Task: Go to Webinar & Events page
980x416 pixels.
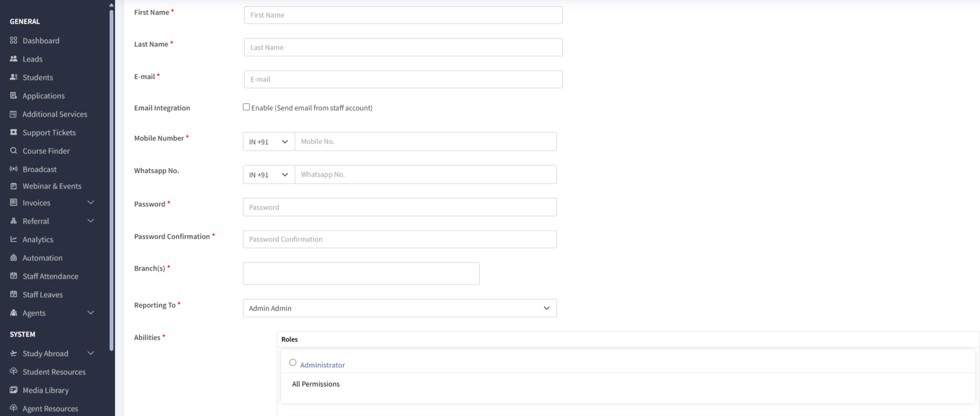Action: coord(52,186)
